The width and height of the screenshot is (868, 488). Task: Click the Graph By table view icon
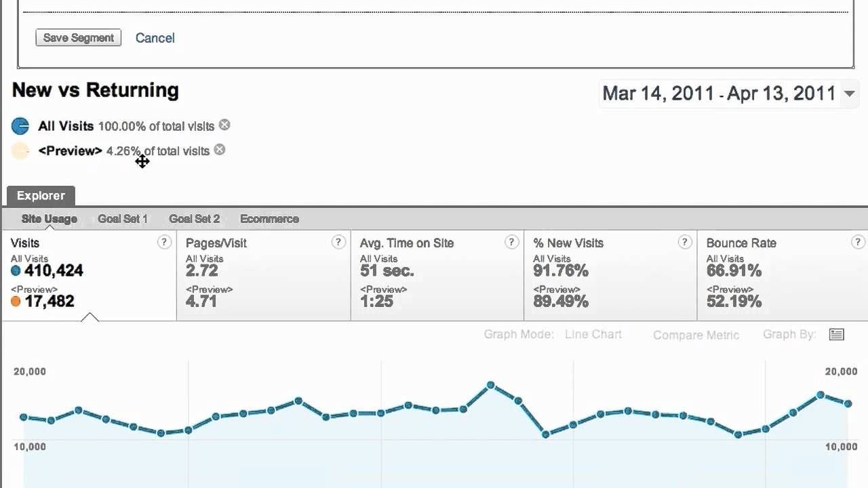pyautogui.click(x=837, y=335)
